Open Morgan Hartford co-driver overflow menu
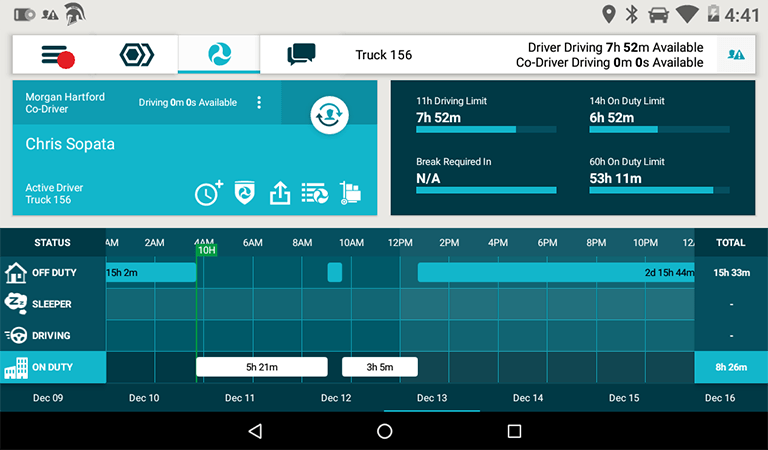The height and width of the screenshot is (450, 768). (259, 103)
